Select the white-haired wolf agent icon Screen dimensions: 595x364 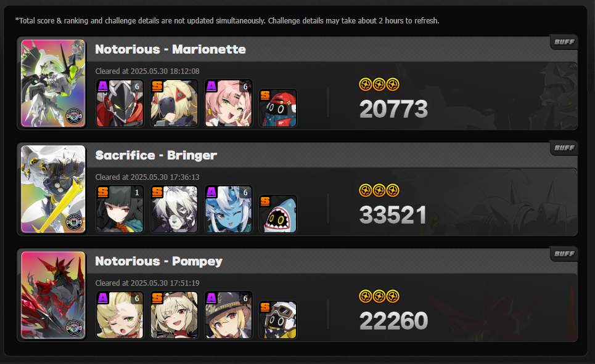click(174, 209)
